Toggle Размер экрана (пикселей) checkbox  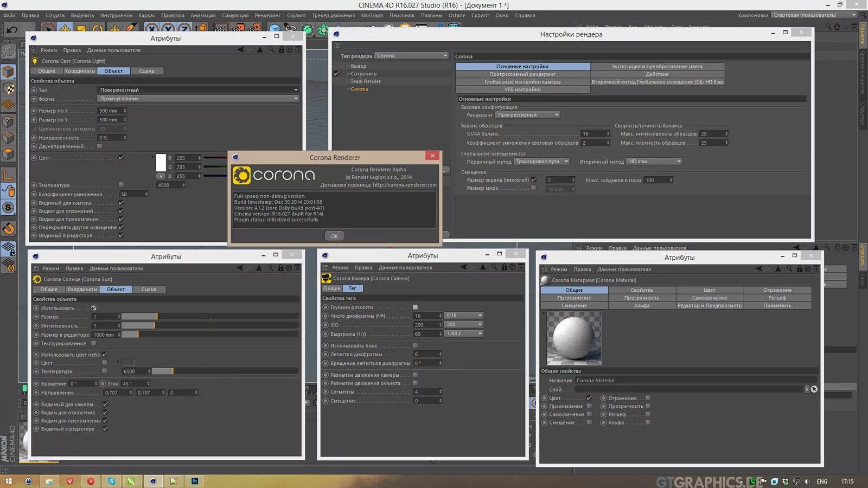[533, 179]
